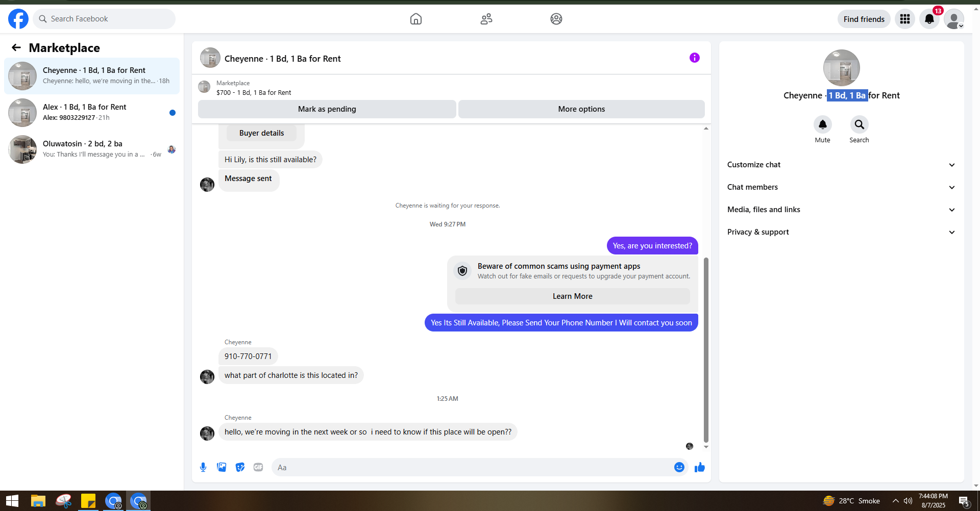Show hidden system tray icons
The width and height of the screenshot is (980, 511).
point(896,501)
